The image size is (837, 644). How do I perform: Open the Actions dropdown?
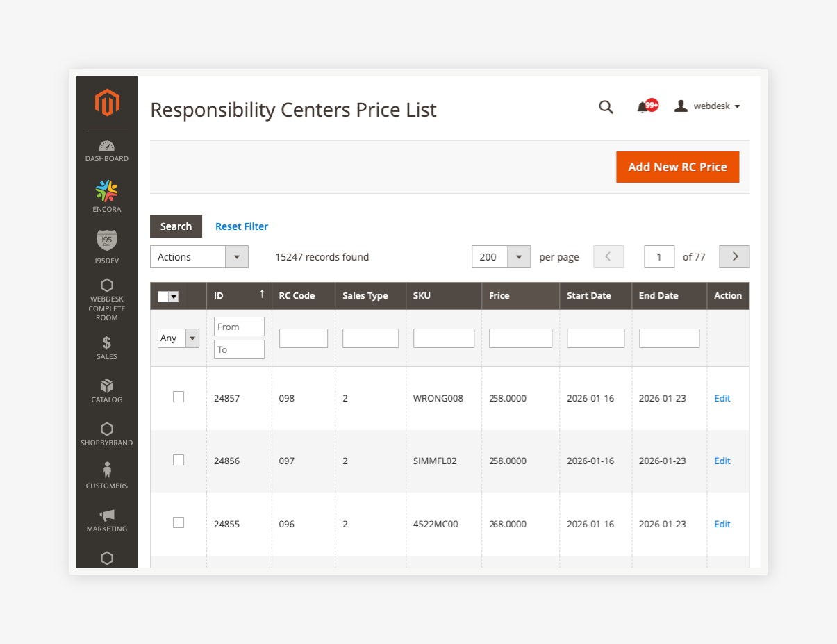[199, 256]
